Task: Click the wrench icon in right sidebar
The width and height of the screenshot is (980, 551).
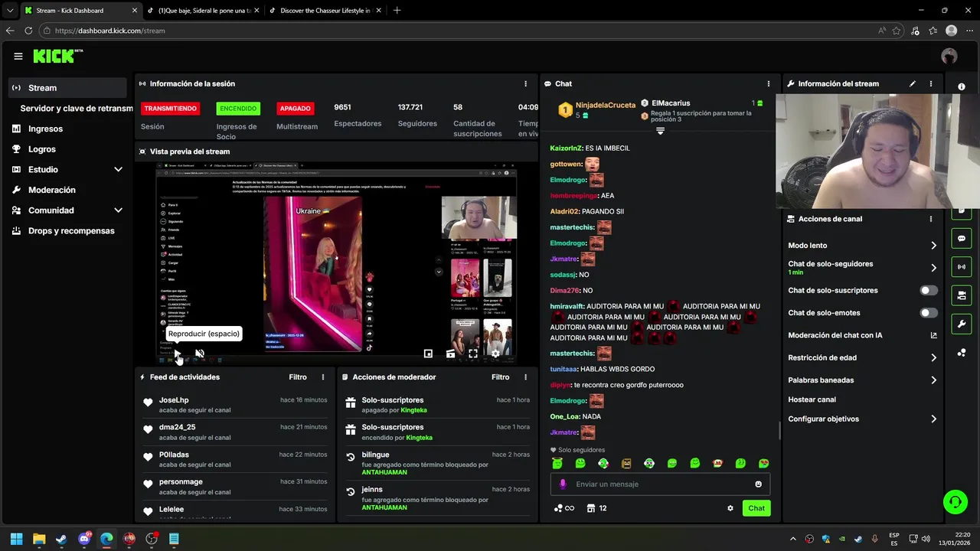Action: coord(962,324)
